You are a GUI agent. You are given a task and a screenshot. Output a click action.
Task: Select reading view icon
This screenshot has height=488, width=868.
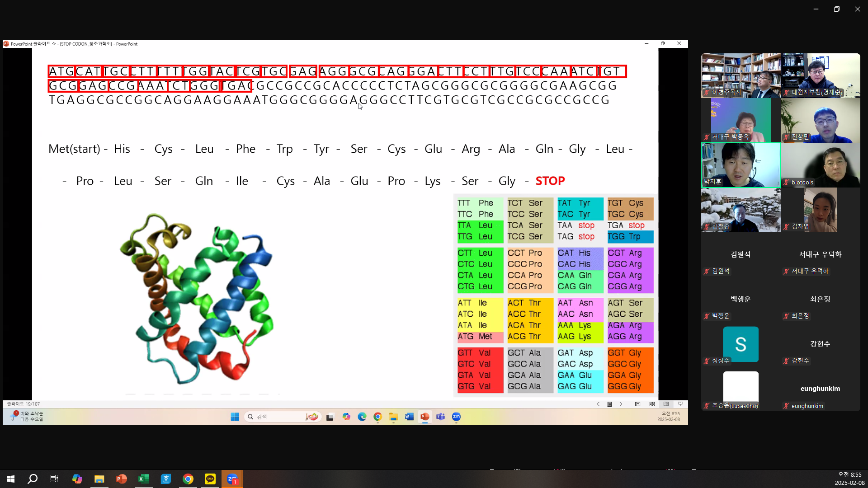tap(666, 404)
